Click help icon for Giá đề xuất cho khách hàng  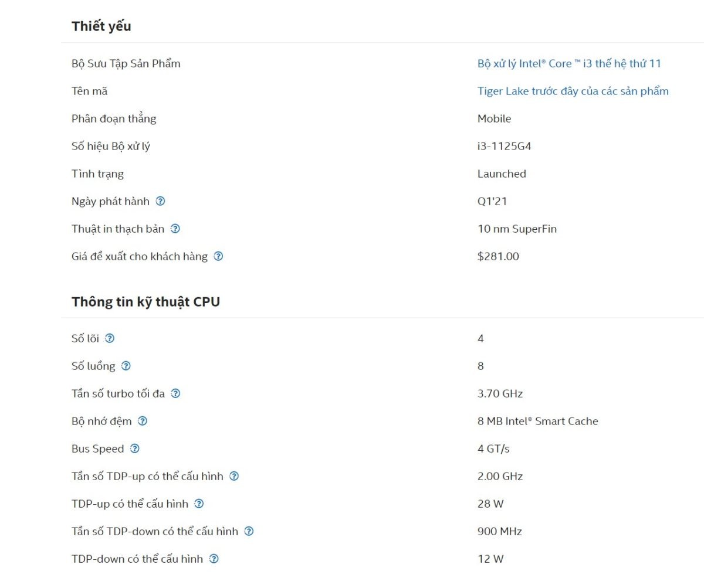(x=218, y=256)
